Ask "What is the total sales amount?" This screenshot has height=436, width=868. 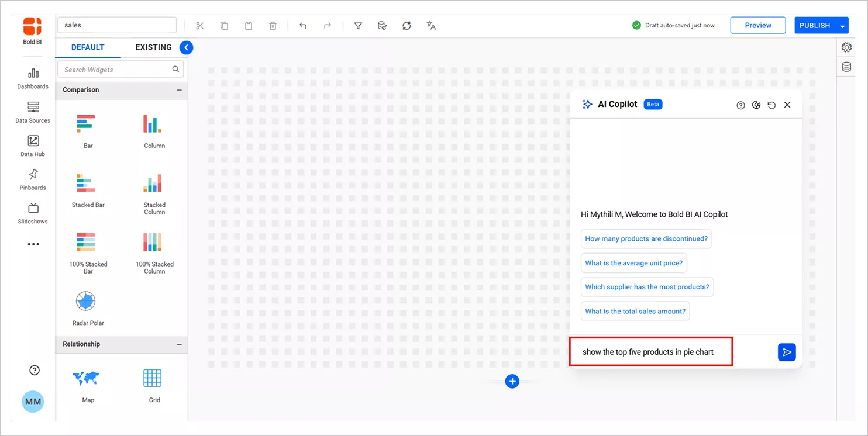click(x=635, y=311)
